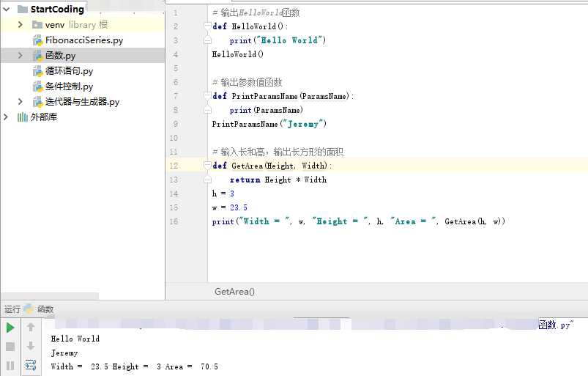The image size is (588, 376).
Task: Click GetArea() in the breadcrumb bar
Action: point(235,292)
